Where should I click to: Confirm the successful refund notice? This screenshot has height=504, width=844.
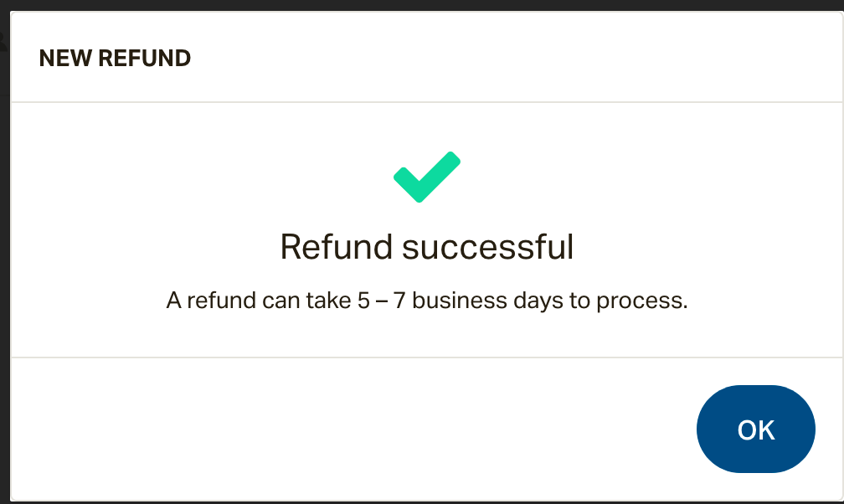click(756, 429)
